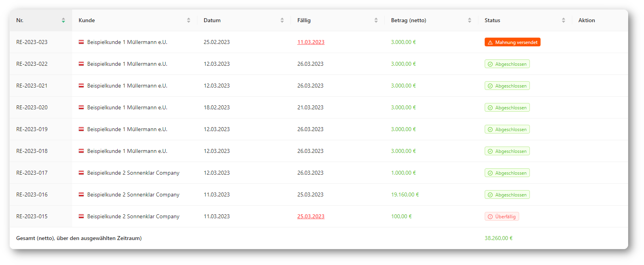Open the red 25.03.2023 due date
This screenshot has height=265, width=644.
(311, 216)
